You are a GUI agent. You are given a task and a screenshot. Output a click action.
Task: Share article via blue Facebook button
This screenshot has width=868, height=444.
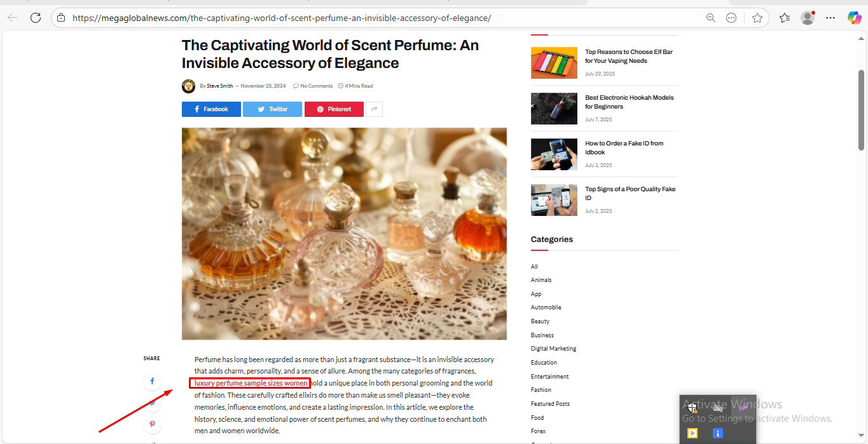coord(211,109)
